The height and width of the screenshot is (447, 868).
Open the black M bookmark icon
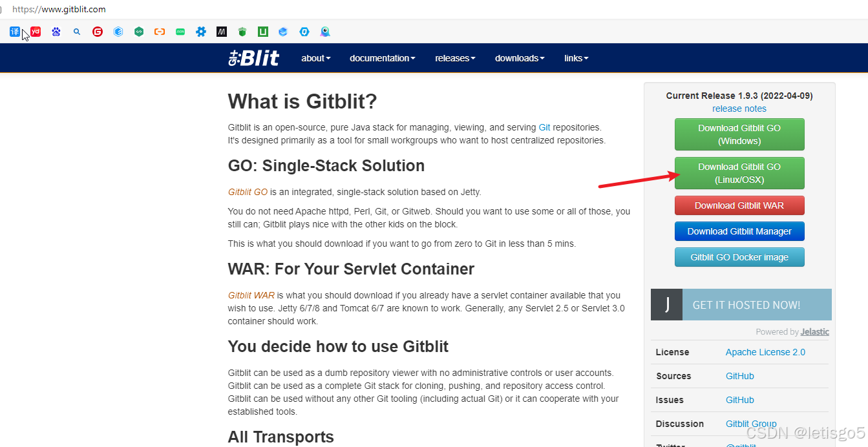[222, 32]
